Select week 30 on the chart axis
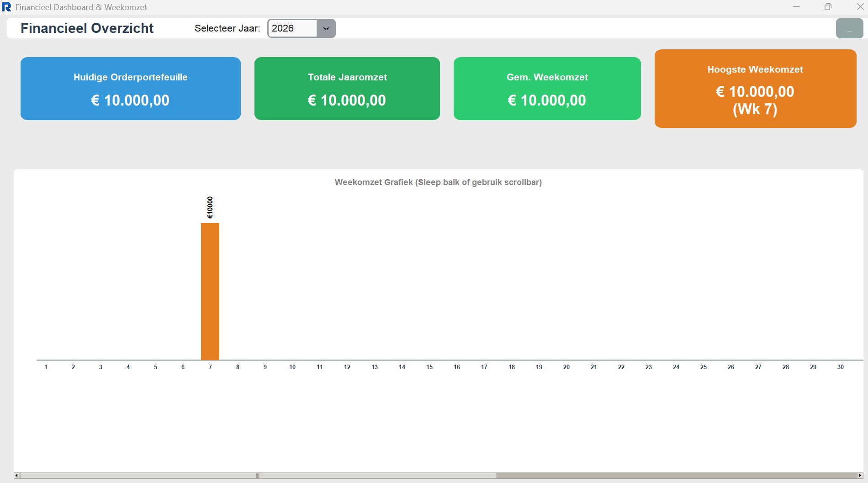This screenshot has width=868, height=483. [x=841, y=367]
